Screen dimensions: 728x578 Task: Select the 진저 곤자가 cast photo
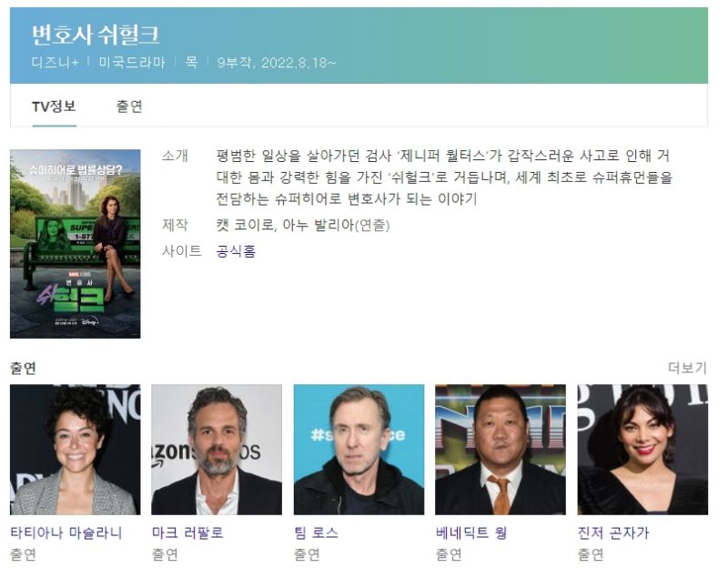pyautogui.click(x=642, y=450)
